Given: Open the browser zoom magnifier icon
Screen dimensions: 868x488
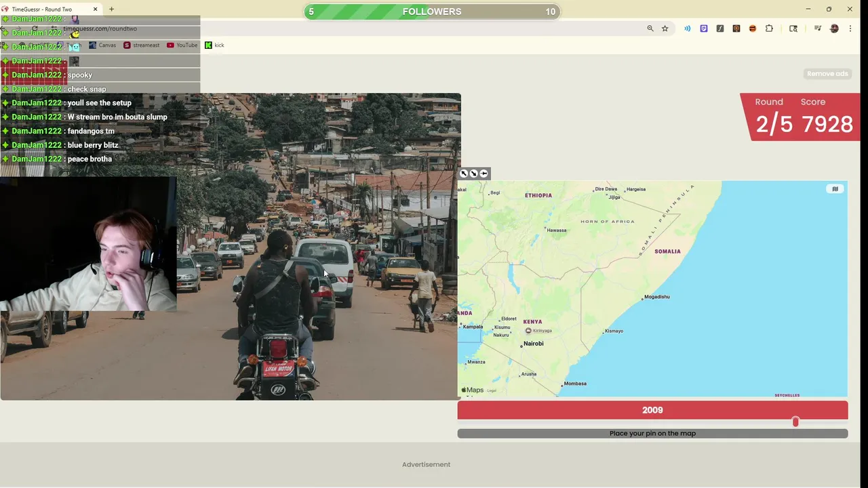Looking at the screenshot, I should [x=650, y=28].
